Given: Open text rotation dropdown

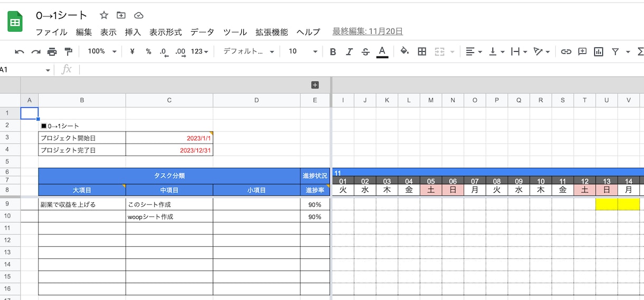Looking at the screenshot, I should pyautogui.click(x=542, y=51).
